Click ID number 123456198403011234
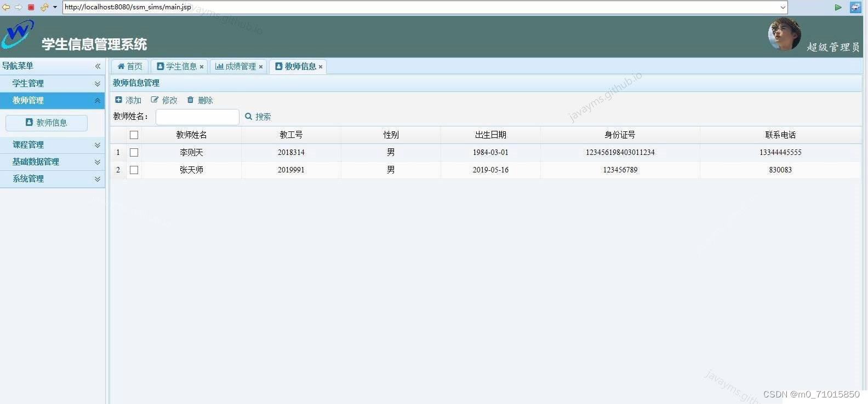The image size is (868, 404). click(x=620, y=153)
